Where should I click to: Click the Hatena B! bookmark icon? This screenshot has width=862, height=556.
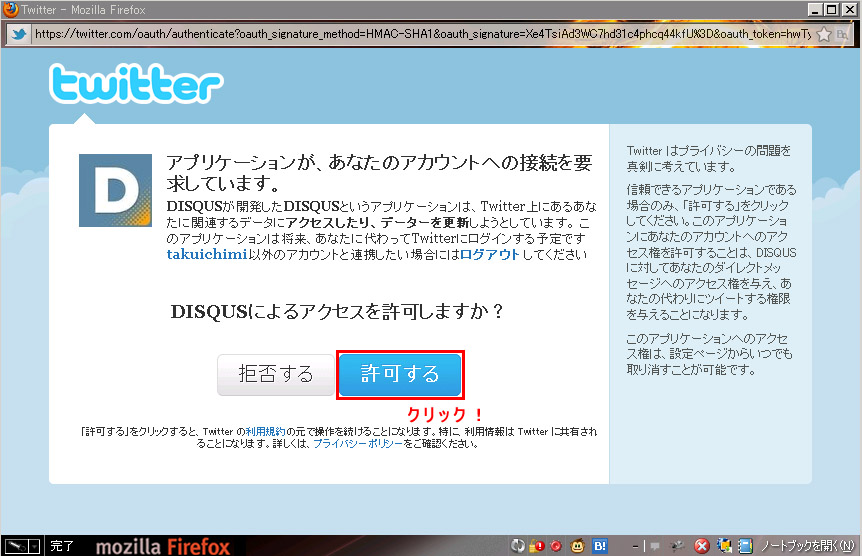click(600, 546)
